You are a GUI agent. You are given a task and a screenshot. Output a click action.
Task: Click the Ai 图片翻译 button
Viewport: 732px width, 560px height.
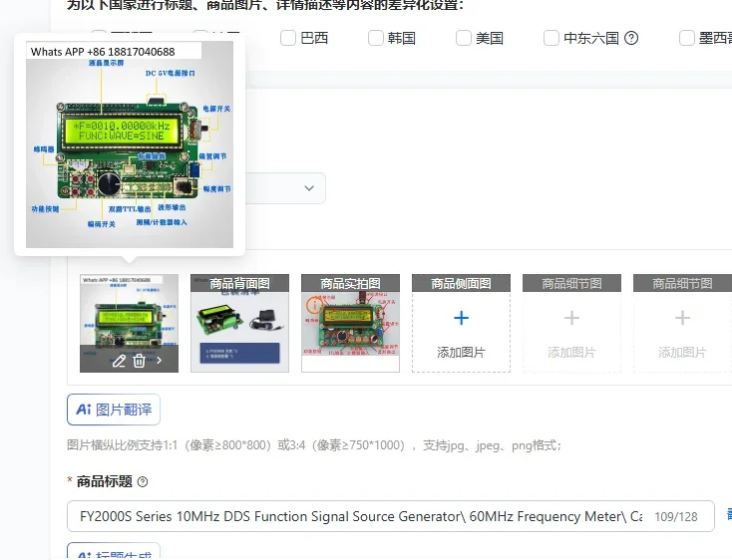point(114,410)
